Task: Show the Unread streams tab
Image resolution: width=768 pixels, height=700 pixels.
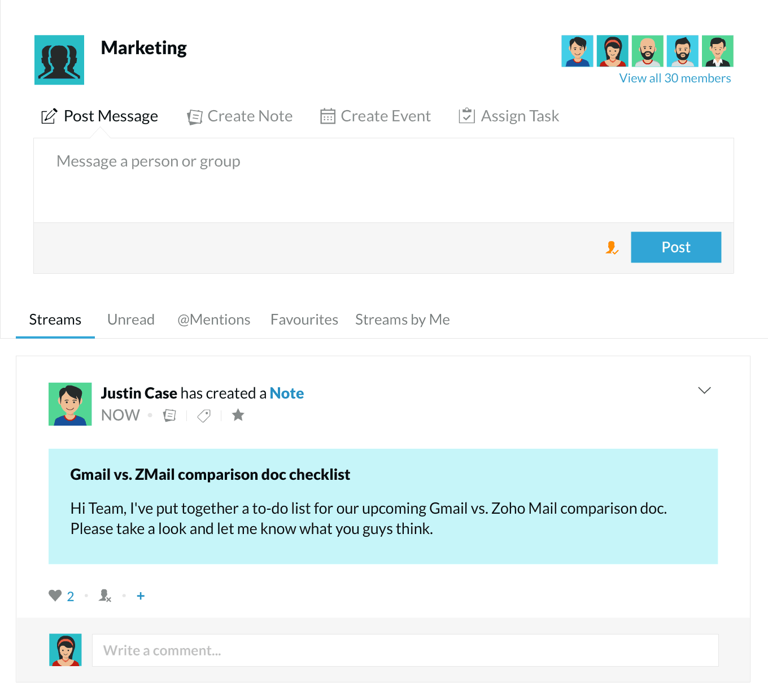Action: pos(131,320)
